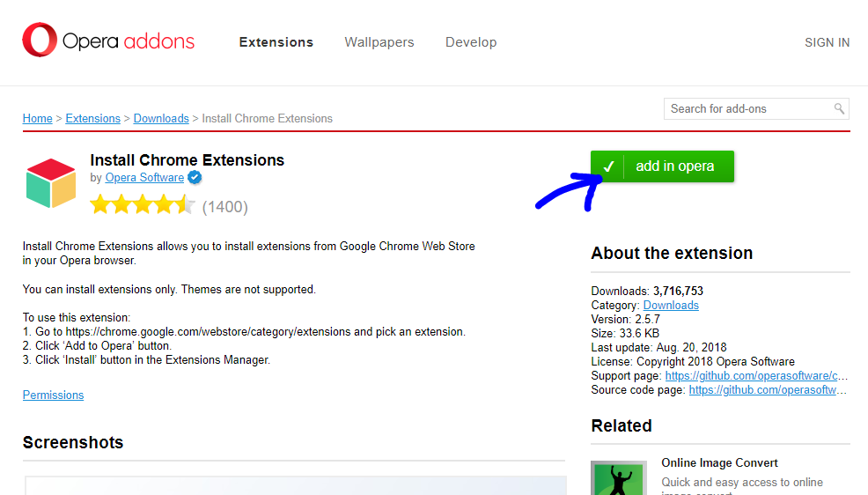Click the Install Chrome Extensions cube icon
The height and width of the screenshot is (495, 868).
tap(51, 183)
